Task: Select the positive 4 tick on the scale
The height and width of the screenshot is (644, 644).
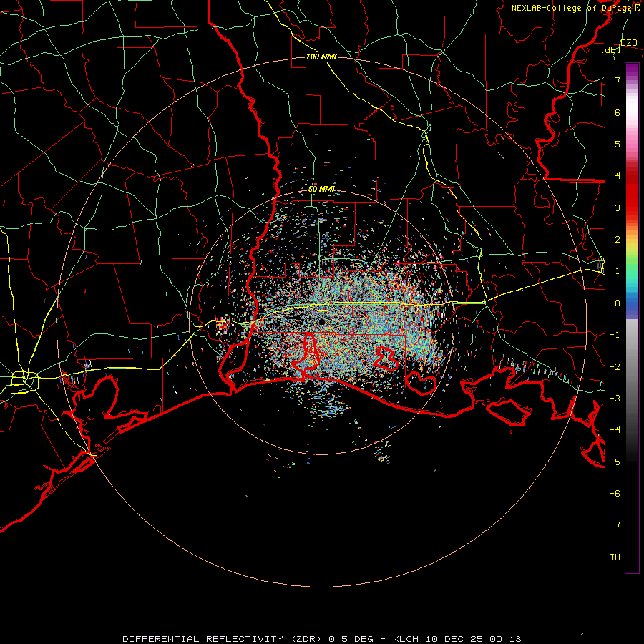Action: [618, 176]
